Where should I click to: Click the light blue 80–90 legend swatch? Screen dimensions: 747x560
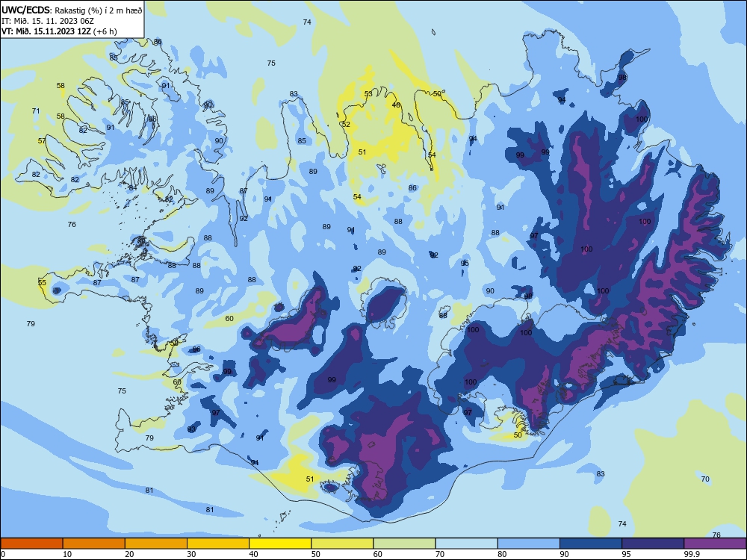(529, 544)
